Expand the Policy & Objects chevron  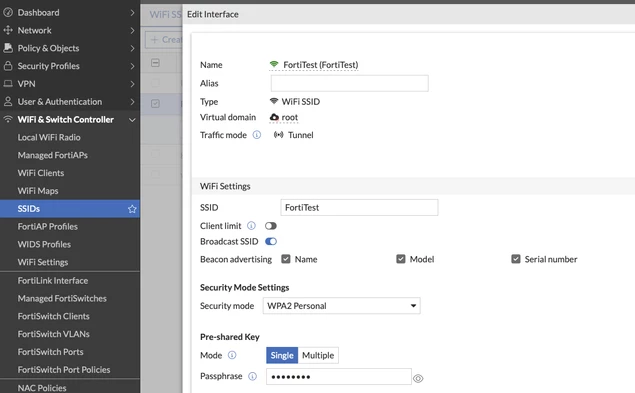132,48
